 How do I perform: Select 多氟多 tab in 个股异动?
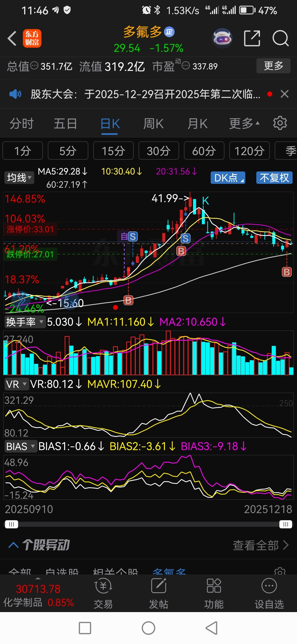pyautogui.click(x=169, y=571)
